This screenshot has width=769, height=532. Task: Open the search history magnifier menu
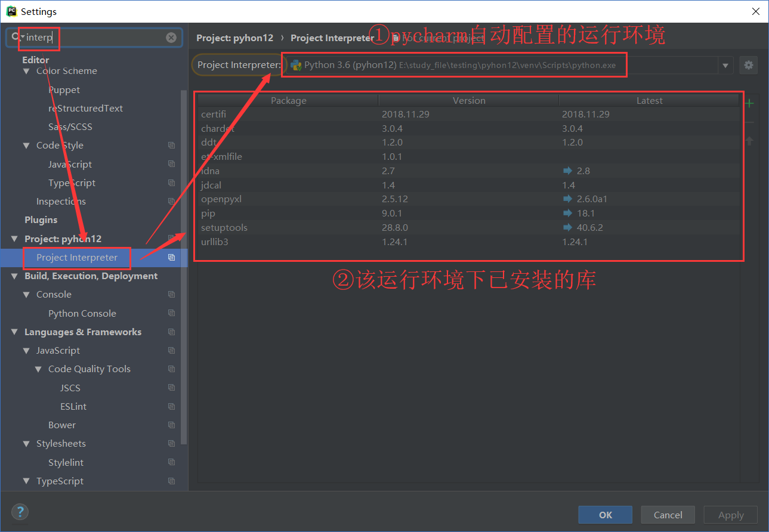(16, 38)
